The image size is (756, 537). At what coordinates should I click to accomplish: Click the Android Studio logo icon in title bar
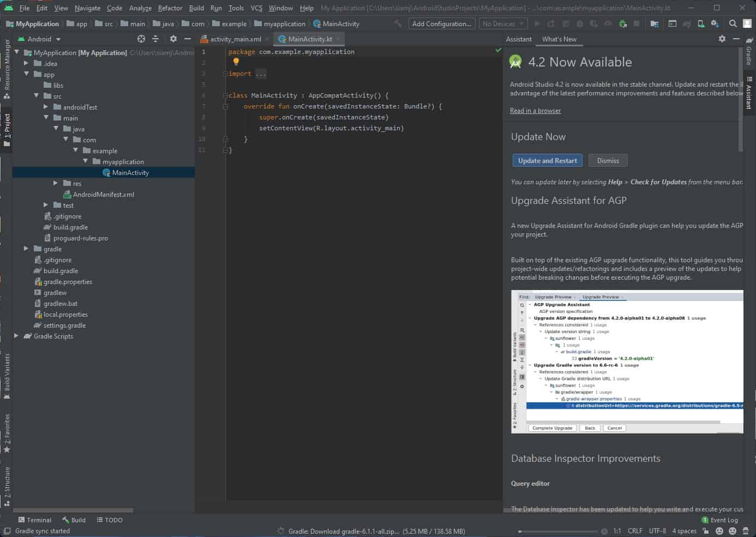(x=9, y=8)
